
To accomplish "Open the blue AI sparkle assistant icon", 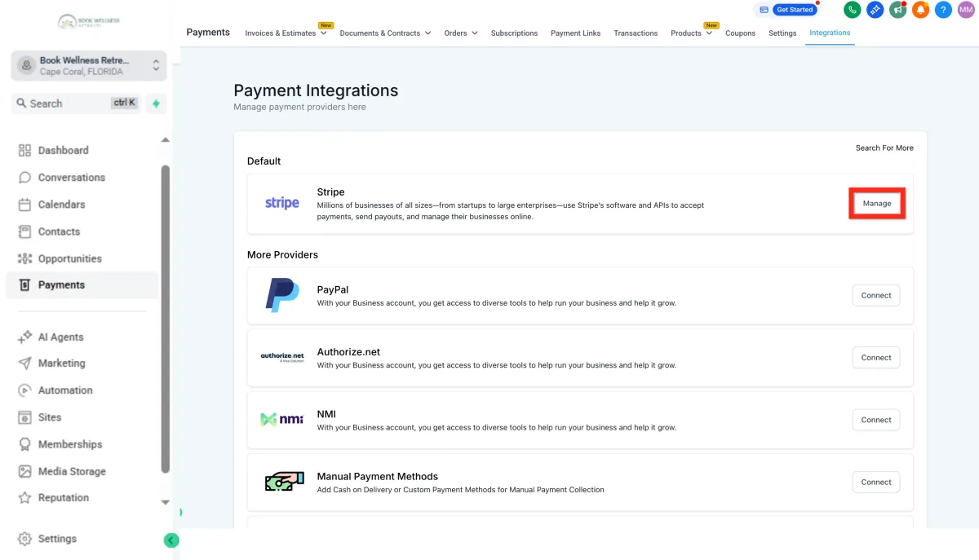I will point(875,10).
